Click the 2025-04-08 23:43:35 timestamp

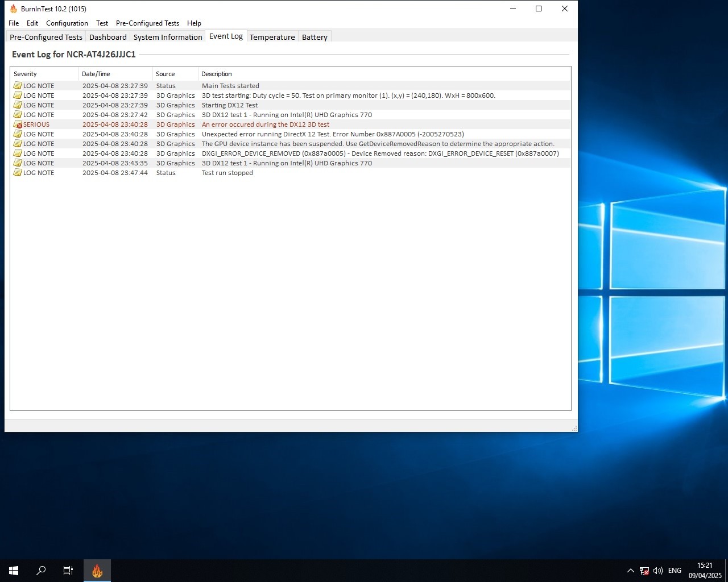pyautogui.click(x=115, y=163)
